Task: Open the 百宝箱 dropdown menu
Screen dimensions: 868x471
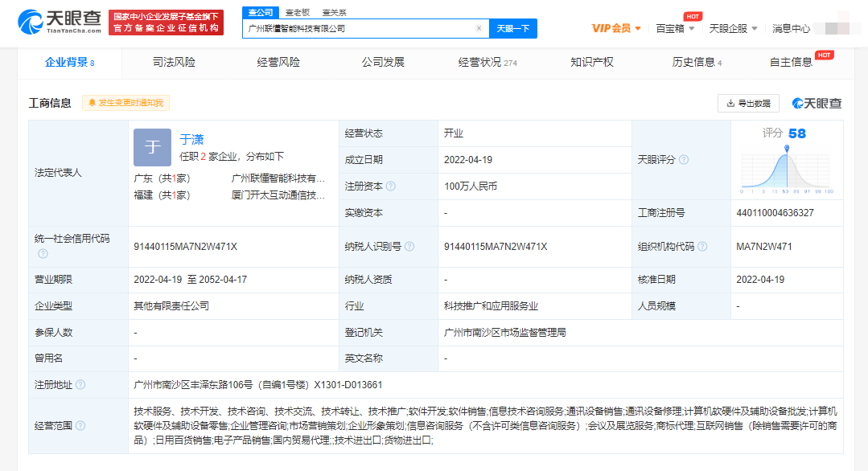Action: pyautogui.click(x=674, y=28)
